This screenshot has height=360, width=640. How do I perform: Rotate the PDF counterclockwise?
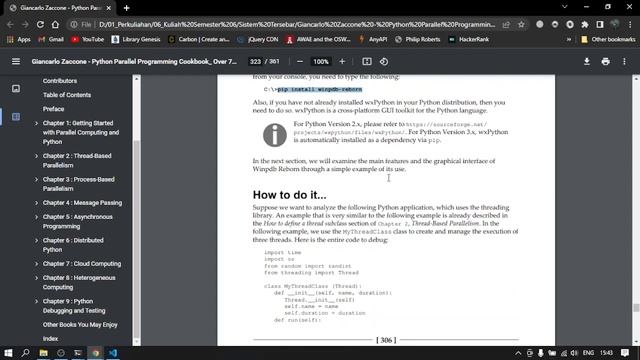[x=384, y=62]
